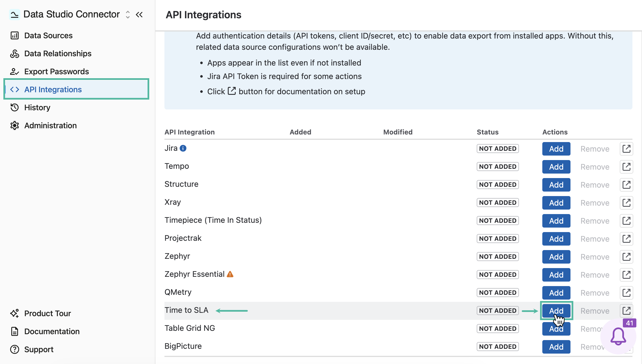Image resolution: width=642 pixels, height=364 pixels.
Task: Go to Data Relationships page
Action: [76, 53]
